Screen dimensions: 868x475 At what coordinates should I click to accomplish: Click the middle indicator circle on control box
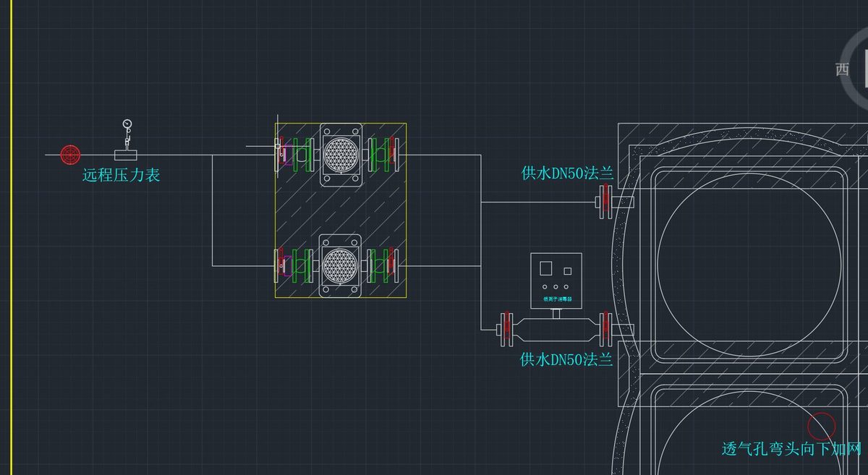[556, 288]
